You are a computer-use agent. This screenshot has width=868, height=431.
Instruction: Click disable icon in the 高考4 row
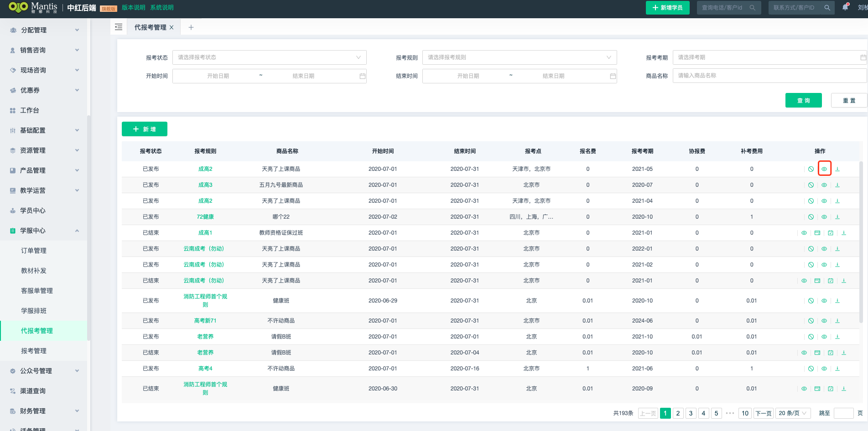811,369
